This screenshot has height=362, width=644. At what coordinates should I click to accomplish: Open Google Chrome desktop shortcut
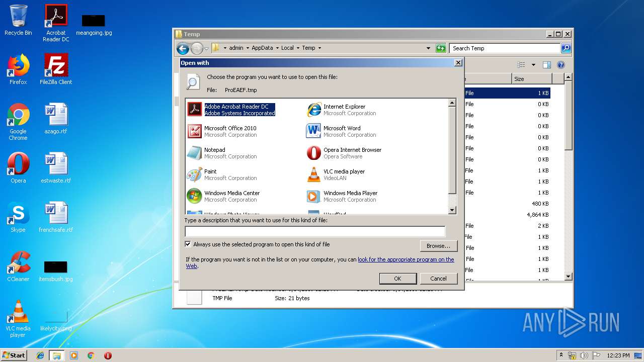pos(18,122)
